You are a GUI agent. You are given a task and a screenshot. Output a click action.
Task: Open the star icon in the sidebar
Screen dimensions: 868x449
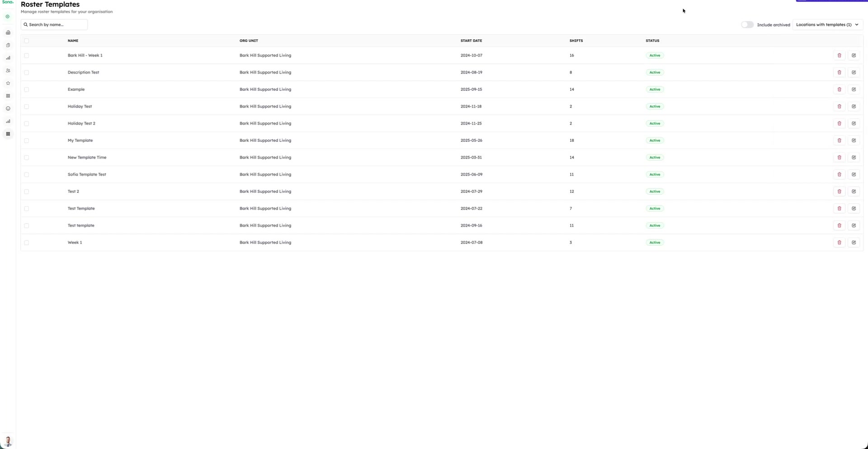point(8,83)
